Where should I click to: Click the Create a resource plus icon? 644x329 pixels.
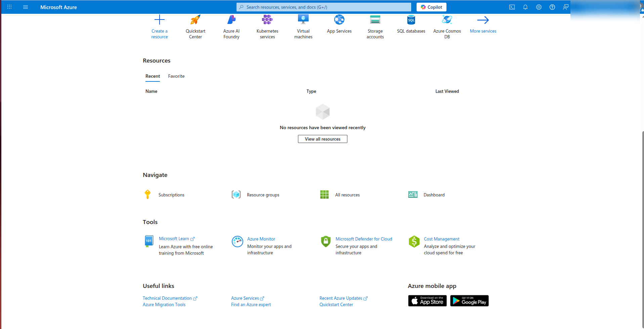pos(160,20)
